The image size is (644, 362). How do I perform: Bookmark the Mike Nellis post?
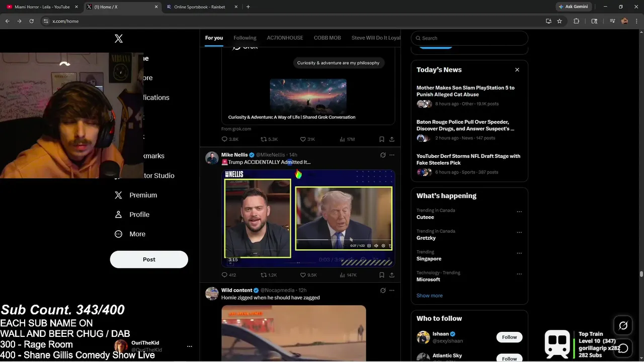382,275
